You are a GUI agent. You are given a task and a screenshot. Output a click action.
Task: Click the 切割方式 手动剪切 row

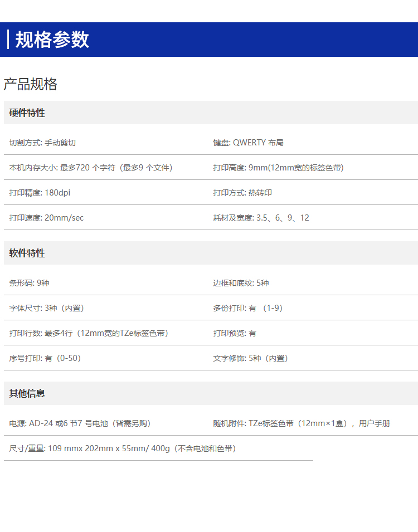[x=42, y=143]
